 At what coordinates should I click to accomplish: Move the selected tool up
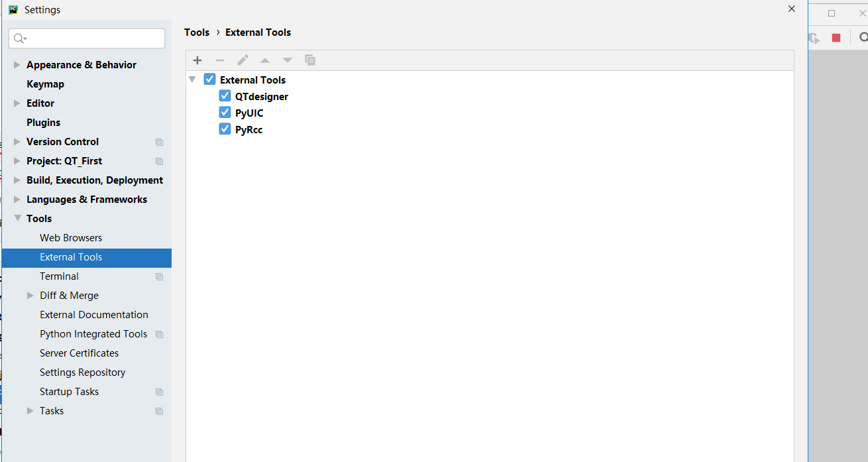coord(265,60)
